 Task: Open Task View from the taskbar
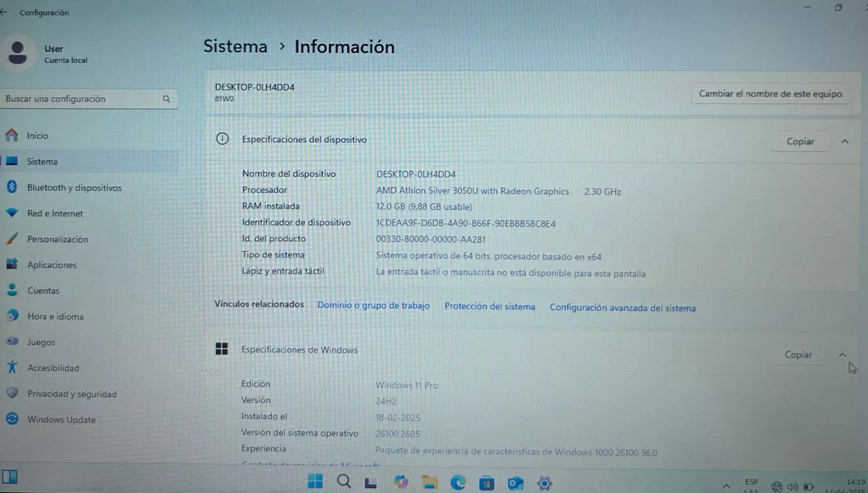tap(371, 482)
